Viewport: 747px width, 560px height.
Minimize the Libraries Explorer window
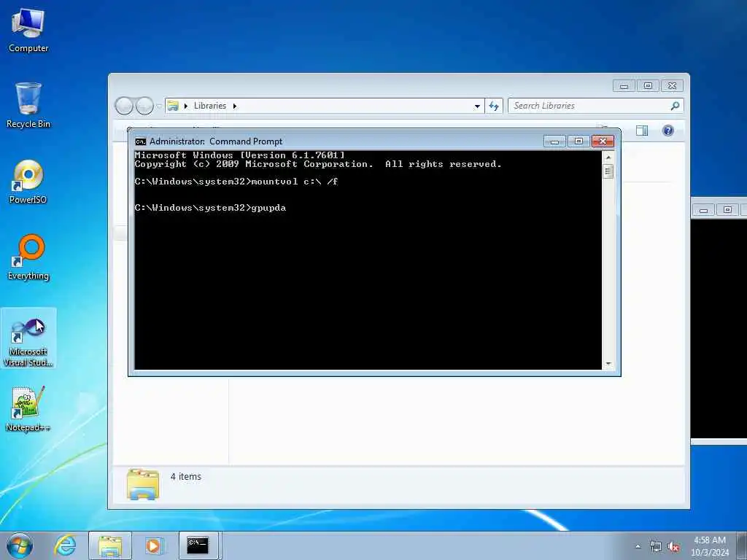tap(624, 86)
